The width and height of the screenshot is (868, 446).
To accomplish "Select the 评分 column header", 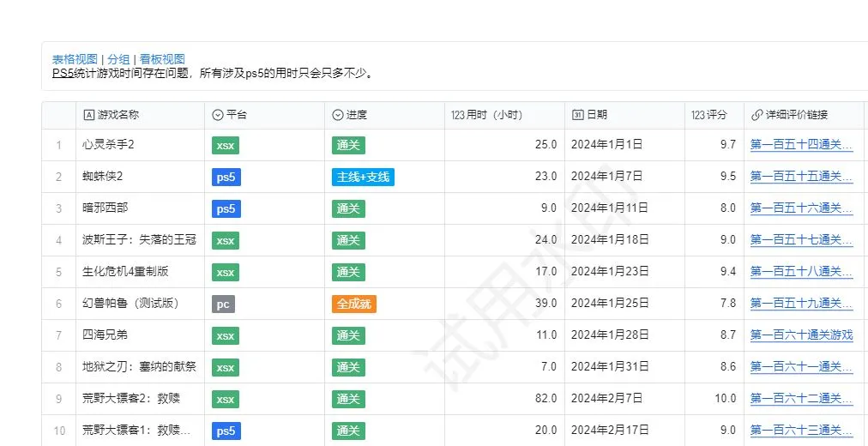I will [x=714, y=115].
